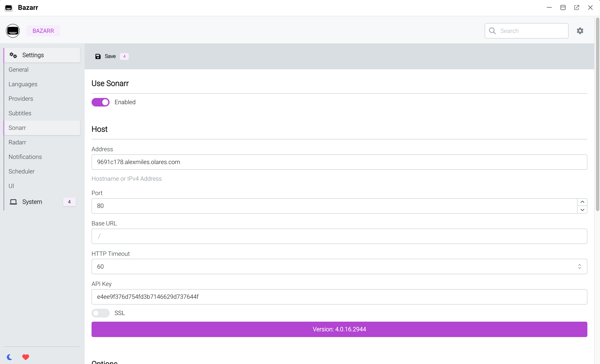Enable the SSL toggle switch

(x=100, y=313)
